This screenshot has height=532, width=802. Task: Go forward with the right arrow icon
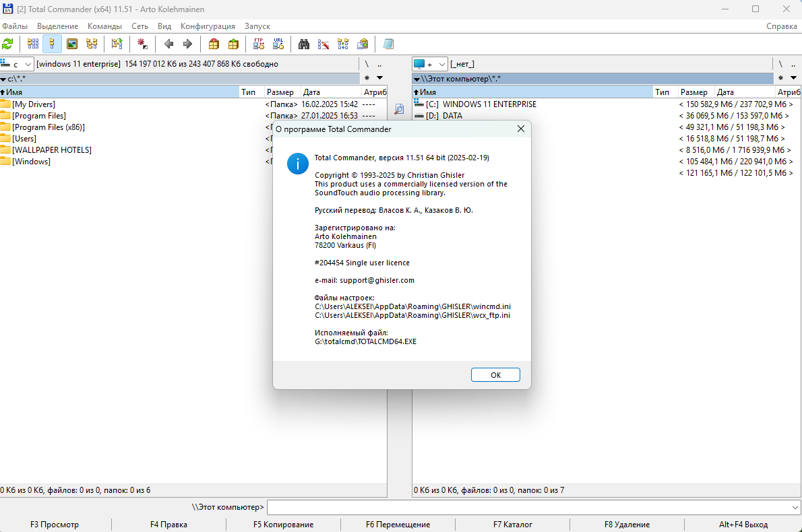click(188, 44)
